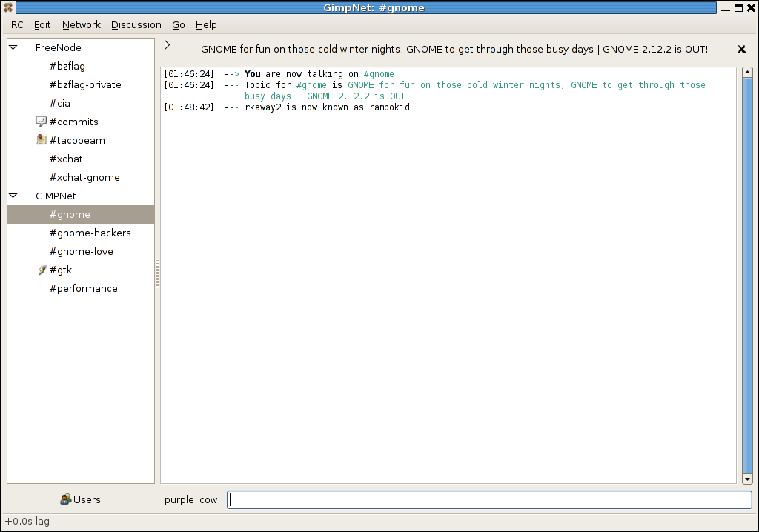Click the chat scrollbar down arrow
Viewport: 759px width, 532px height.
[747, 479]
